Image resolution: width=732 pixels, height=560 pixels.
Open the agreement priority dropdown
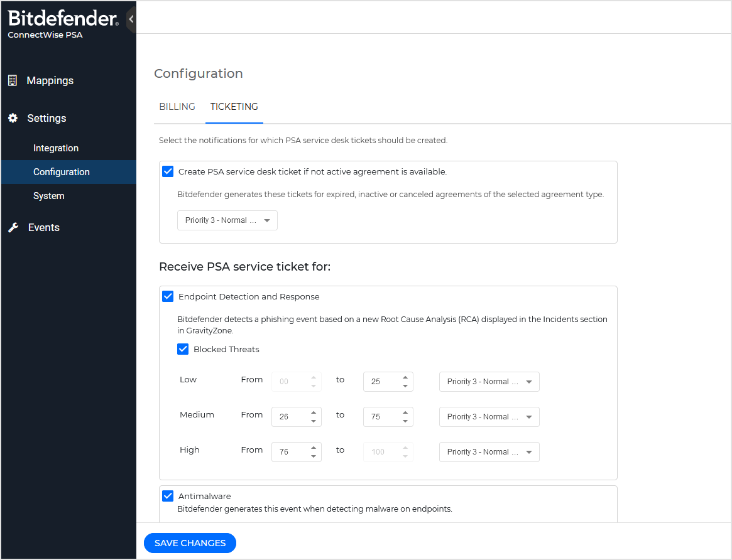tap(227, 220)
